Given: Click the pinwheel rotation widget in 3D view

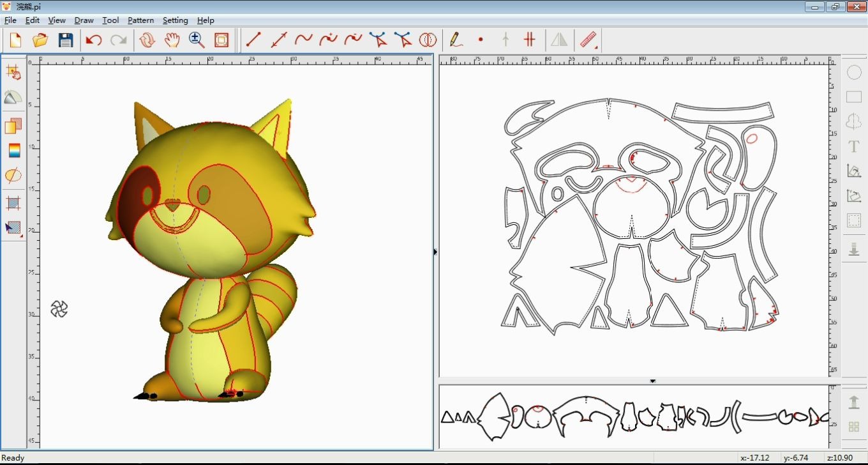Looking at the screenshot, I should [59, 310].
